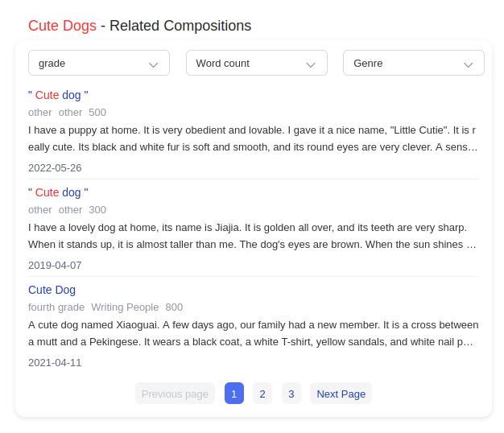The image size is (504, 433).
Task: Click the Genre chevron arrow
Action: (468, 64)
